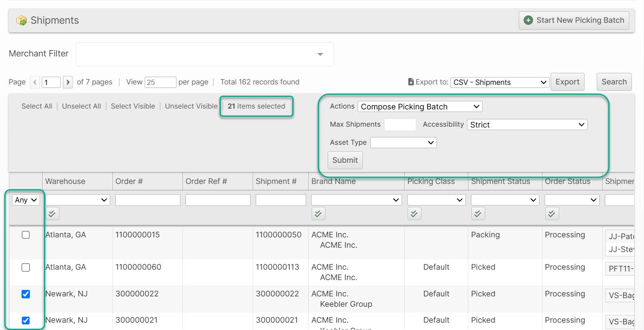
Task: Uncheck the box for order 300000022
Action: pos(26,294)
